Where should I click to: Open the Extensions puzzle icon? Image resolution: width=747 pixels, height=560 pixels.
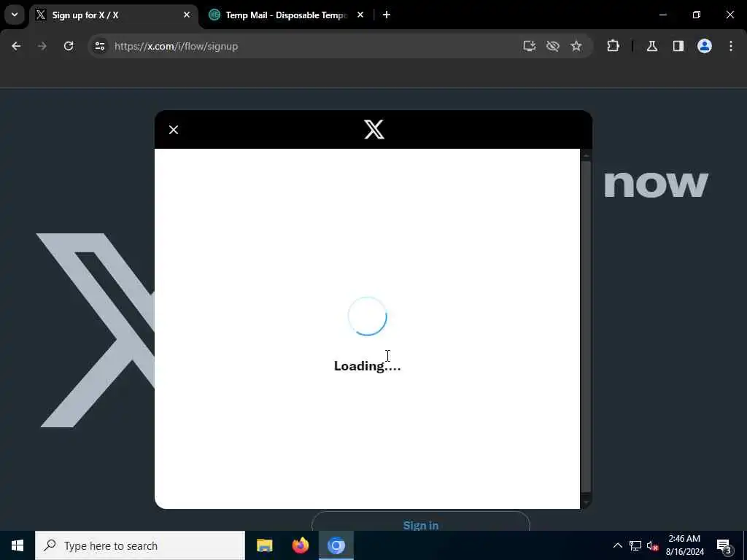(613, 46)
